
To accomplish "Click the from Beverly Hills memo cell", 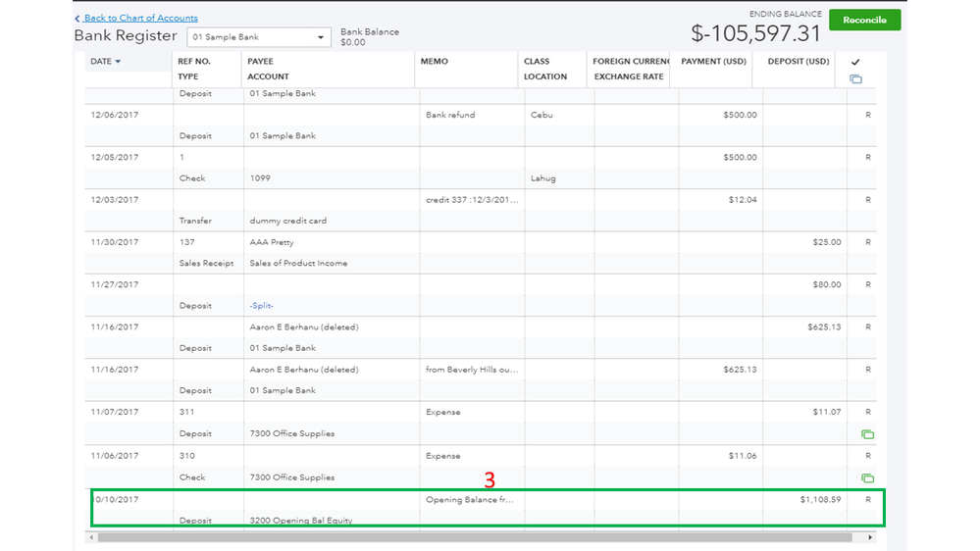I will coord(472,370).
